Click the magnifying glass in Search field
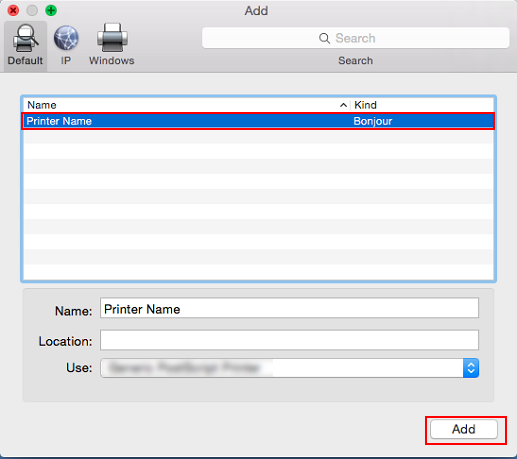Image resolution: width=517 pixels, height=459 pixels. [324, 38]
